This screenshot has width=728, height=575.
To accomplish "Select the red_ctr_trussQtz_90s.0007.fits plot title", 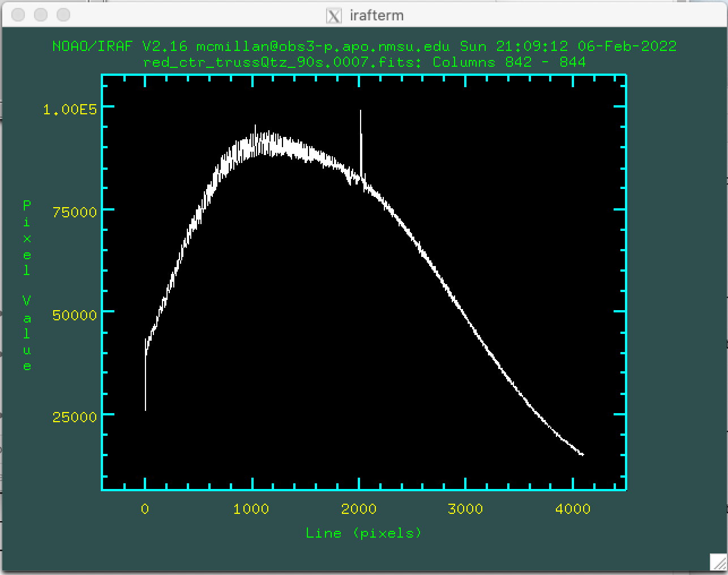I will coord(364,62).
